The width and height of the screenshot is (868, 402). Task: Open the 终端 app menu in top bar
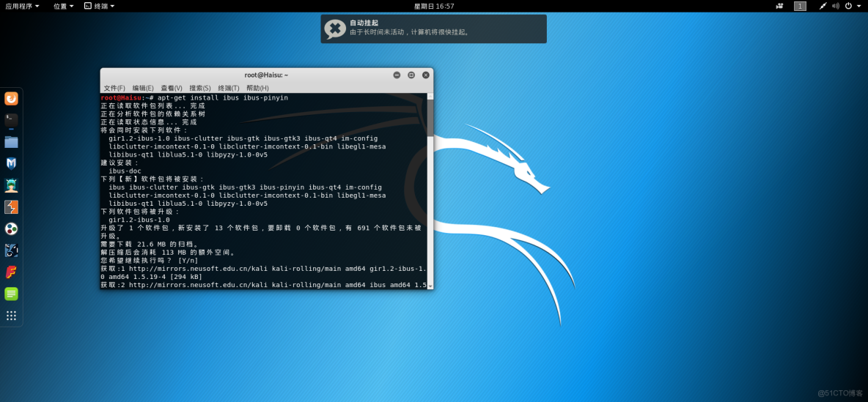point(100,6)
